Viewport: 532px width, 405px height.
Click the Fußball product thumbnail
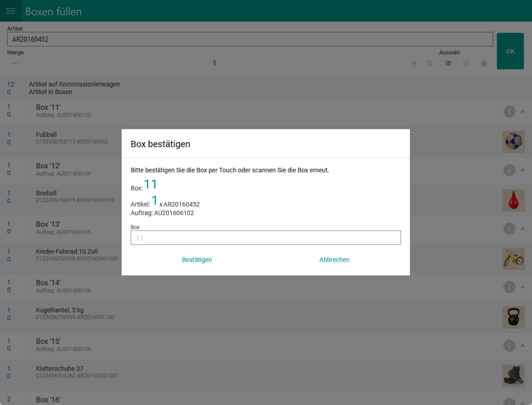(513, 141)
